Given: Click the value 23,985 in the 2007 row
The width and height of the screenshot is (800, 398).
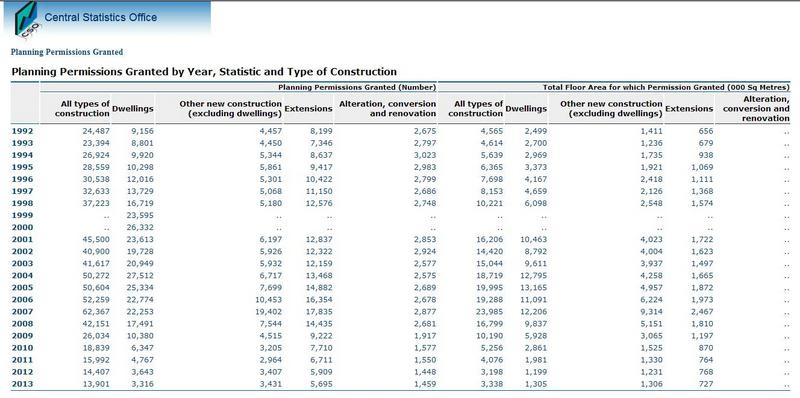Looking at the screenshot, I should pyautogui.click(x=489, y=312).
